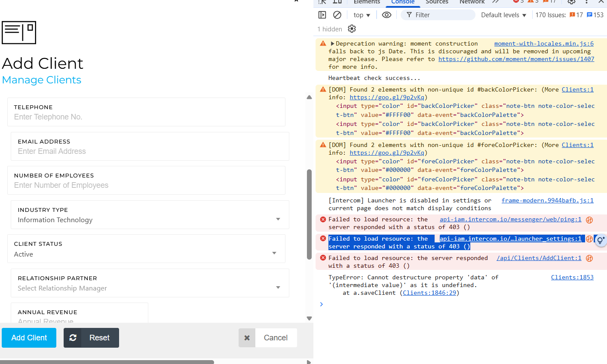Open the highlighted launcher_settings:1 link
607x364 pixels.
click(510, 239)
